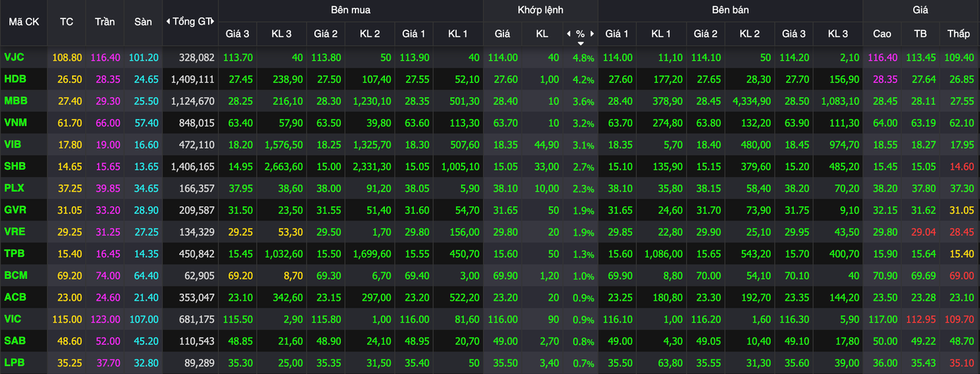
Task: Open the VIC stock symbol
Action: [13, 319]
